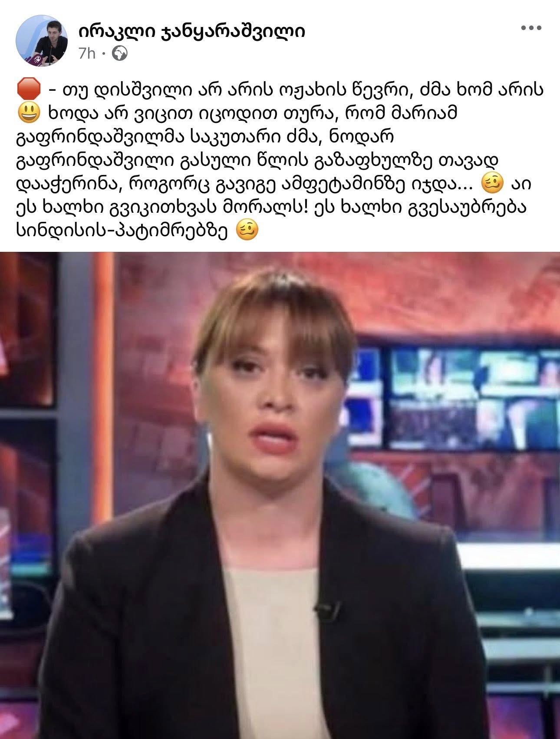This screenshot has height=739, width=560.
Task: Open the author's round profile picture
Action: [x=42, y=40]
